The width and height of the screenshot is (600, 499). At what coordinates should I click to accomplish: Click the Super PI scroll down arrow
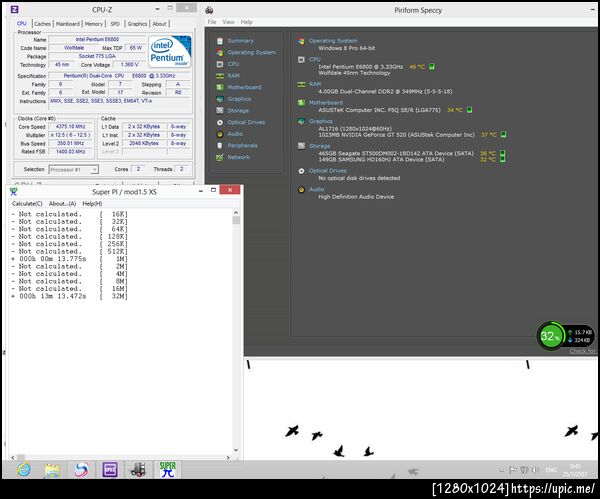(x=236, y=450)
